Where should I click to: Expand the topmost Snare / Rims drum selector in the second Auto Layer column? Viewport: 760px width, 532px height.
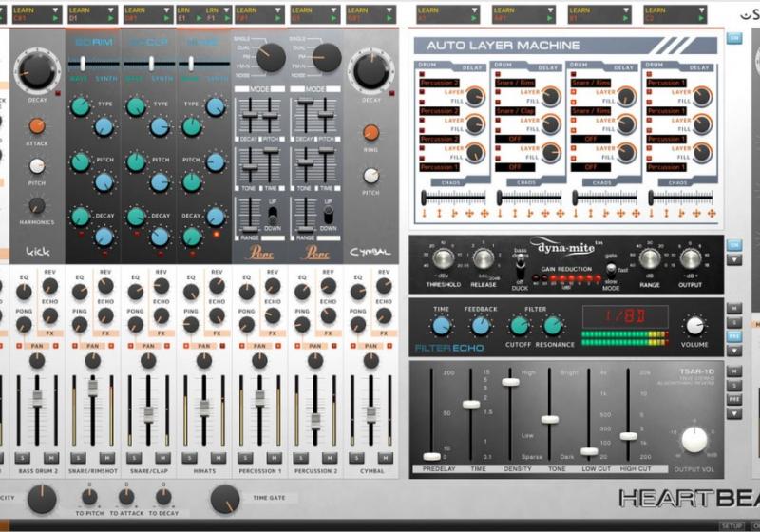519,84
